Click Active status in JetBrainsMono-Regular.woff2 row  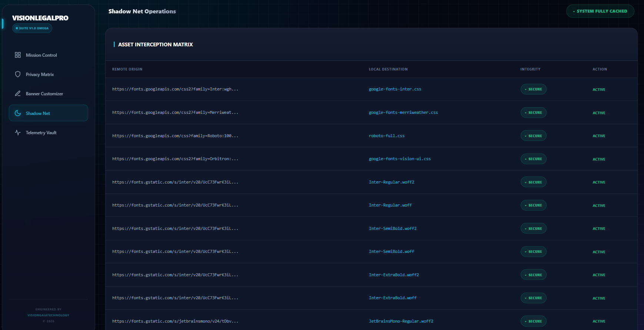click(599, 321)
